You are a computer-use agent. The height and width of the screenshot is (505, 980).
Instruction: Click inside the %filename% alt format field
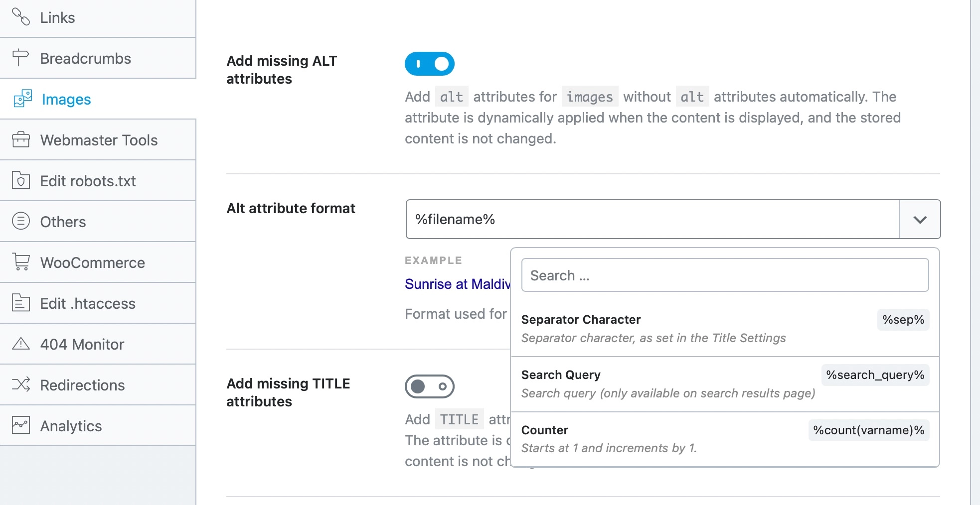[648, 220]
